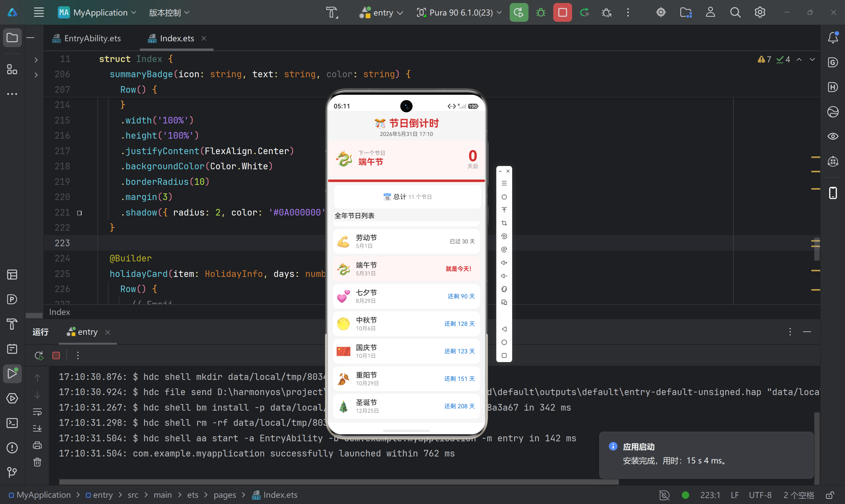This screenshot has width=845, height=504.
Task: Open run tool window options dots
Action: click(x=790, y=332)
